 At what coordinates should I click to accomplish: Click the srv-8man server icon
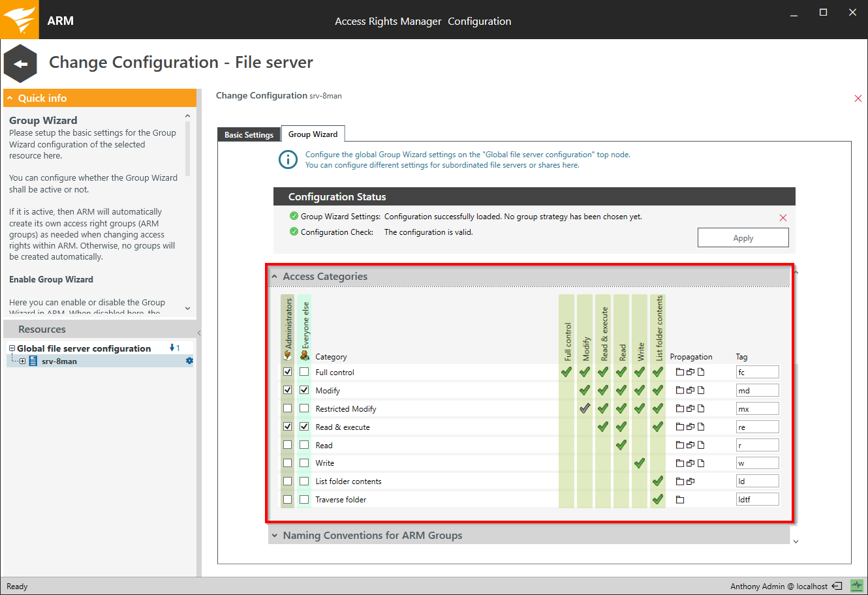33,361
